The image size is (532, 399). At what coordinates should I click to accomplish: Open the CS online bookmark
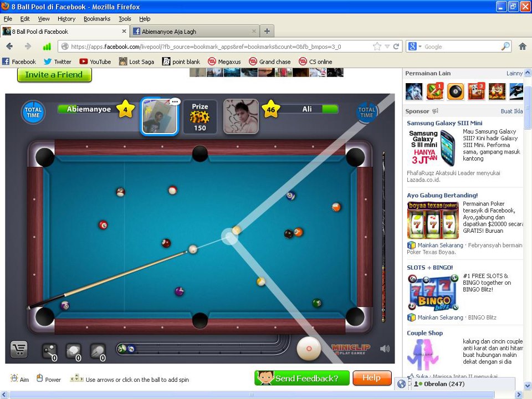[315, 62]
